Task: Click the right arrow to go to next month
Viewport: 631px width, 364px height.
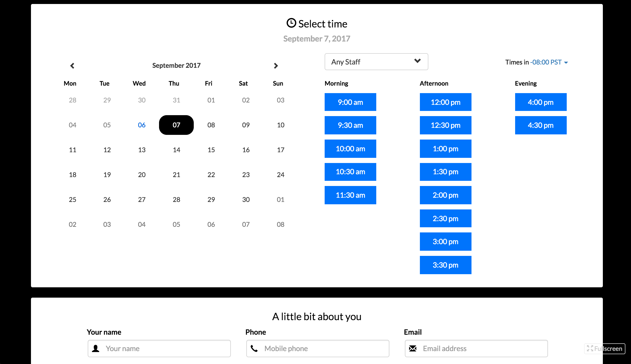Action: (x=276, y=65)
